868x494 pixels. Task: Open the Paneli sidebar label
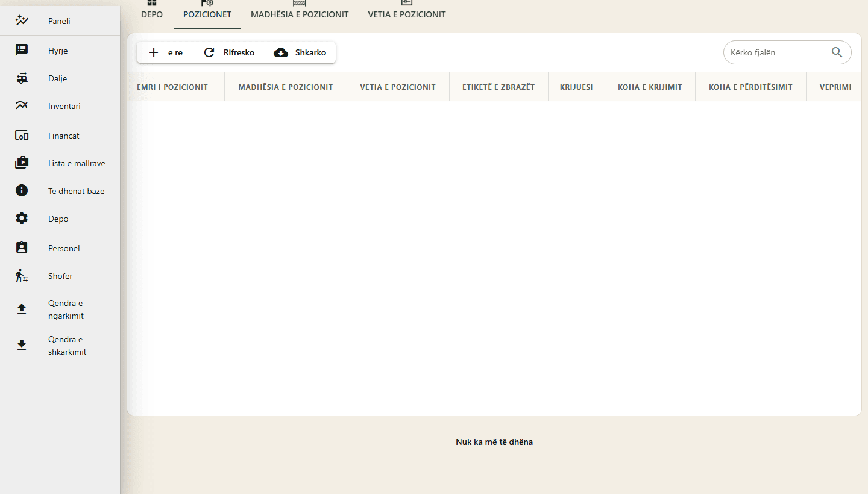point(59,21)
